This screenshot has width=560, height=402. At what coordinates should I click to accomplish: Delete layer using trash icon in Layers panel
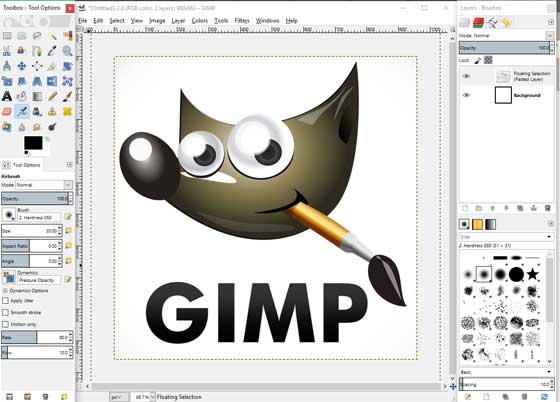(548, 208)
